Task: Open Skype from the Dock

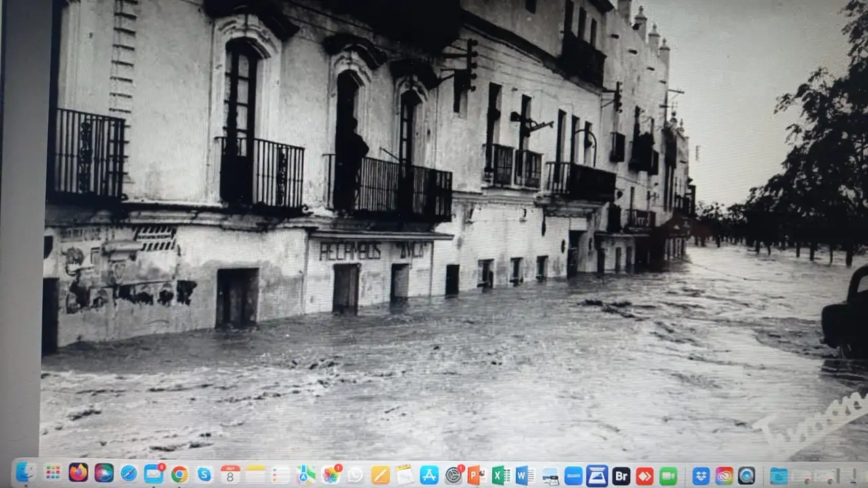Action: pyautogui.click(x=205, y=474)
